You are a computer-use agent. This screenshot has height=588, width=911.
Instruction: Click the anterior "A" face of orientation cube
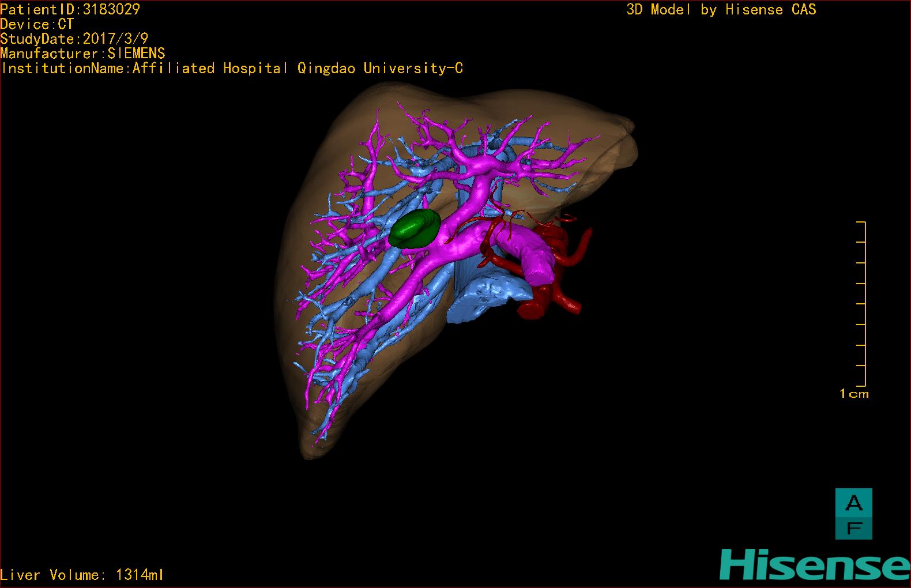[x=854, y=503]
